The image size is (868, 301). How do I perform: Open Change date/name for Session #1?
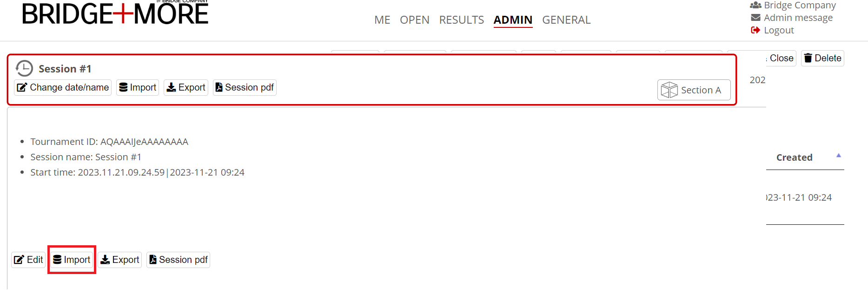pyautogui.click(x=62, y=87)
